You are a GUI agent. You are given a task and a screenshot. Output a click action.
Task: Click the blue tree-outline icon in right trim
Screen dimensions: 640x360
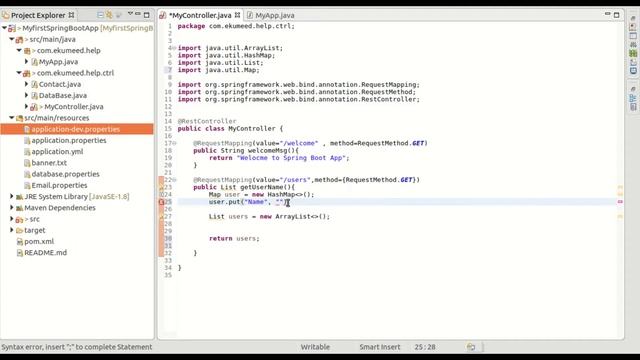633,98
